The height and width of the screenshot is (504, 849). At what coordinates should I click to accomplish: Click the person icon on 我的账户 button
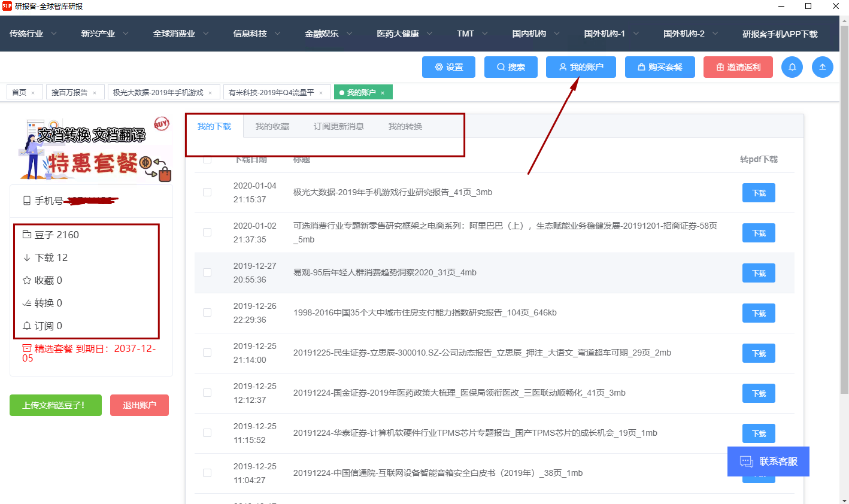pos(563,67)
